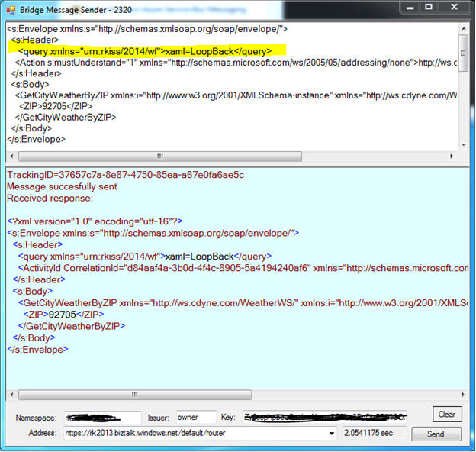Click request pane horizontal scrollbar thumb
The height and width of the screenshot is (452, 476).
pyautogui.click(x=160, y=156)
